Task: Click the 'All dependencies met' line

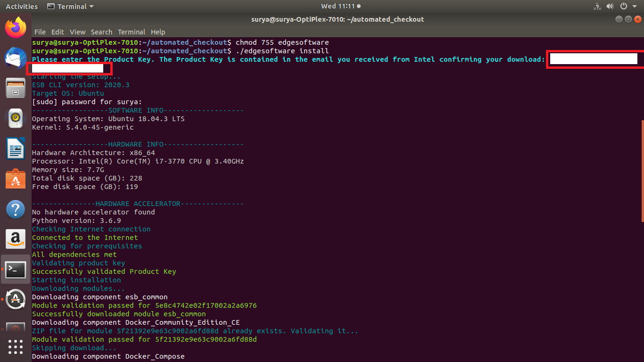Action: [x=74, y=255]
